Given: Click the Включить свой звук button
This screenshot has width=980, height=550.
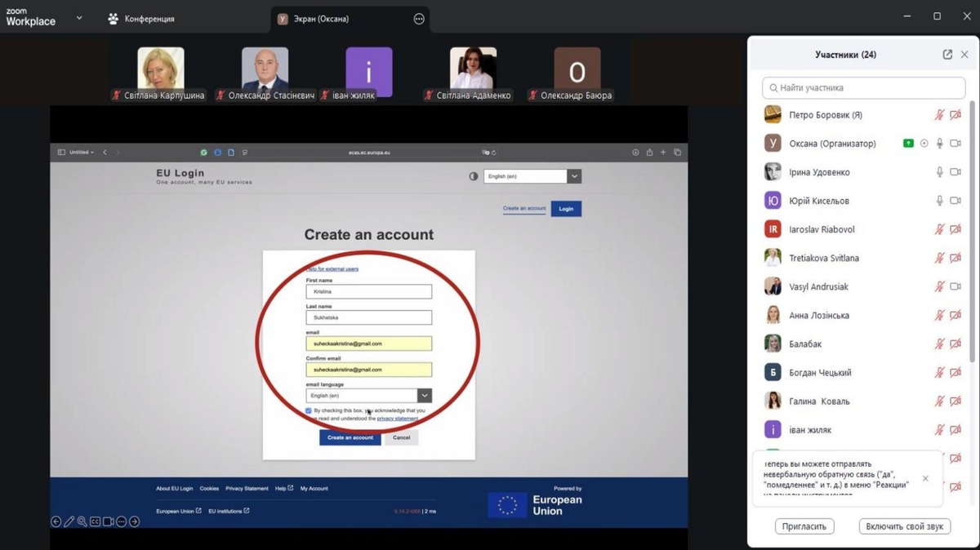Looking at the screenshot, I should [904, 526].
